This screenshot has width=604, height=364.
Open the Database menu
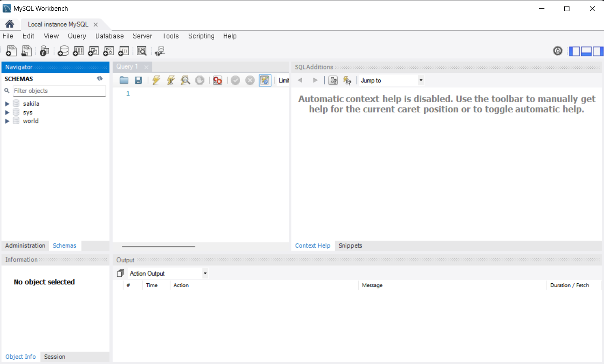(110, 36)
